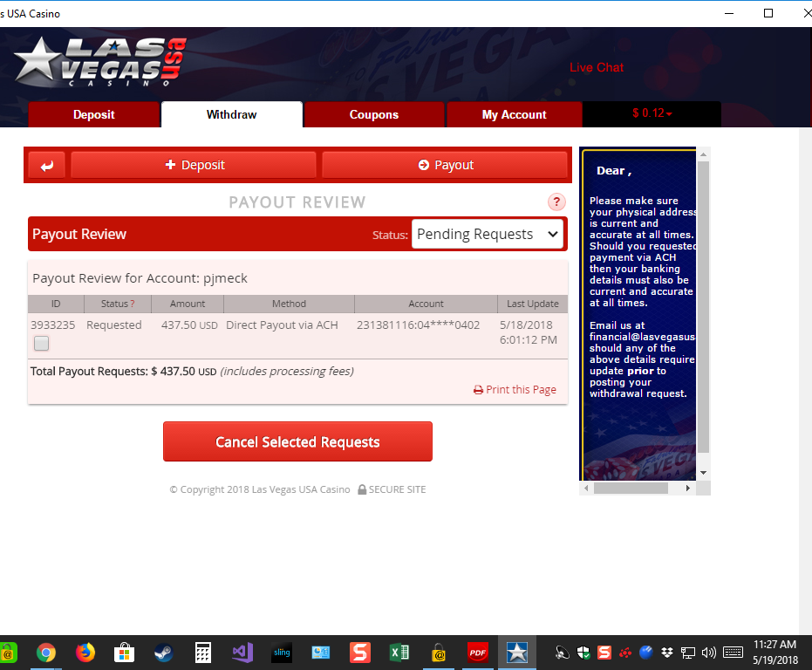Click the Direct Payout via ACH cell
812x670 pixels.
tap(282, 325)
